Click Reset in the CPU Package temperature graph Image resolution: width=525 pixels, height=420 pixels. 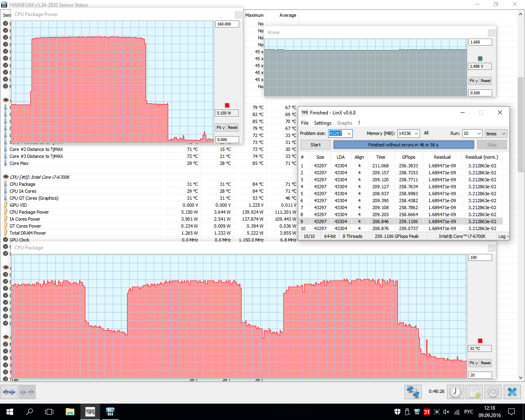click(x=486, y=363)
